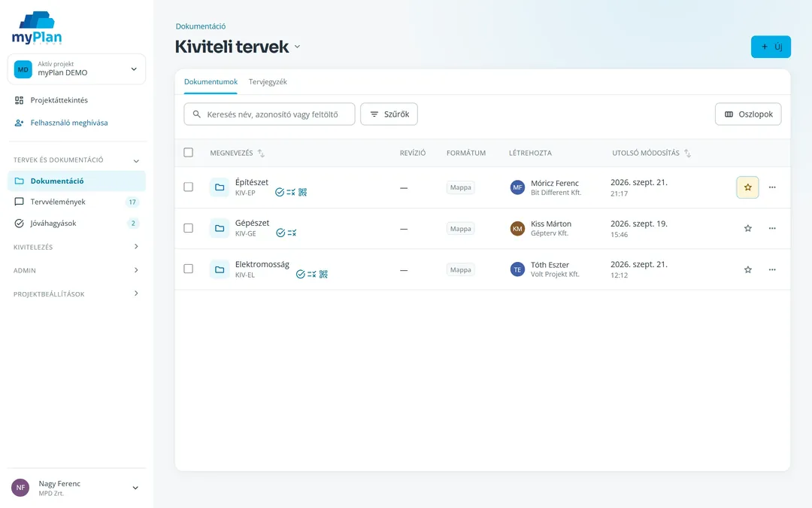Sort by the Megnevezés column arrows
This screenshot has width=812, height=508.
(x=261, y=153)
